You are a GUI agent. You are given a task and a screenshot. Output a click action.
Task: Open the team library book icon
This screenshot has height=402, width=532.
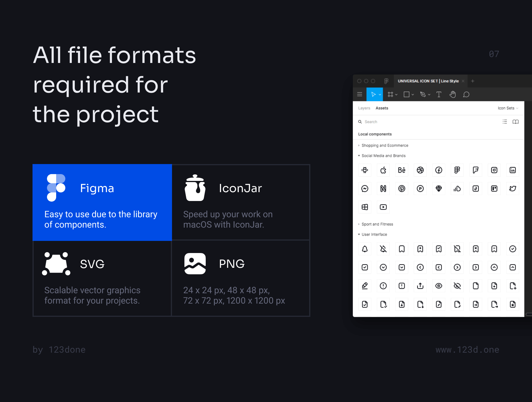[x=515, y=121]
